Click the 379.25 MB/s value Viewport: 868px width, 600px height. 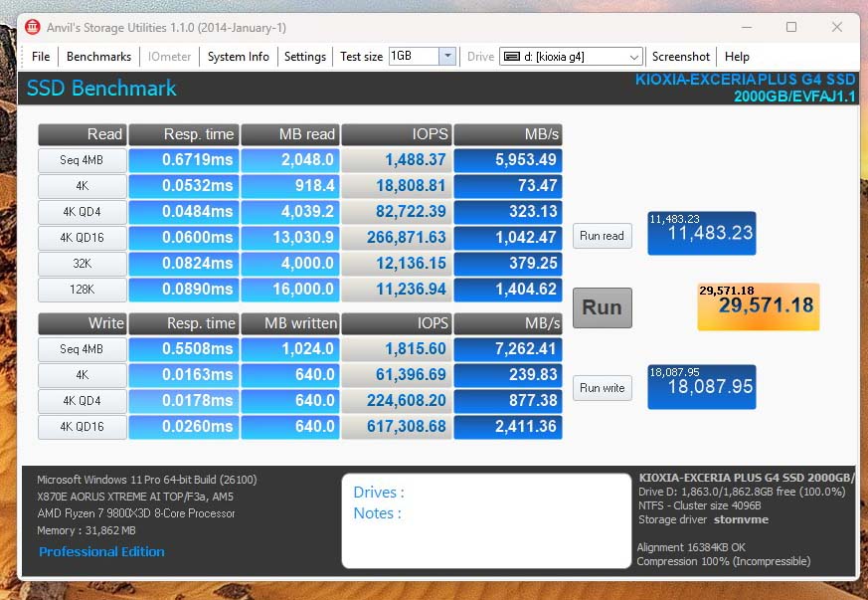pos(508,263)
